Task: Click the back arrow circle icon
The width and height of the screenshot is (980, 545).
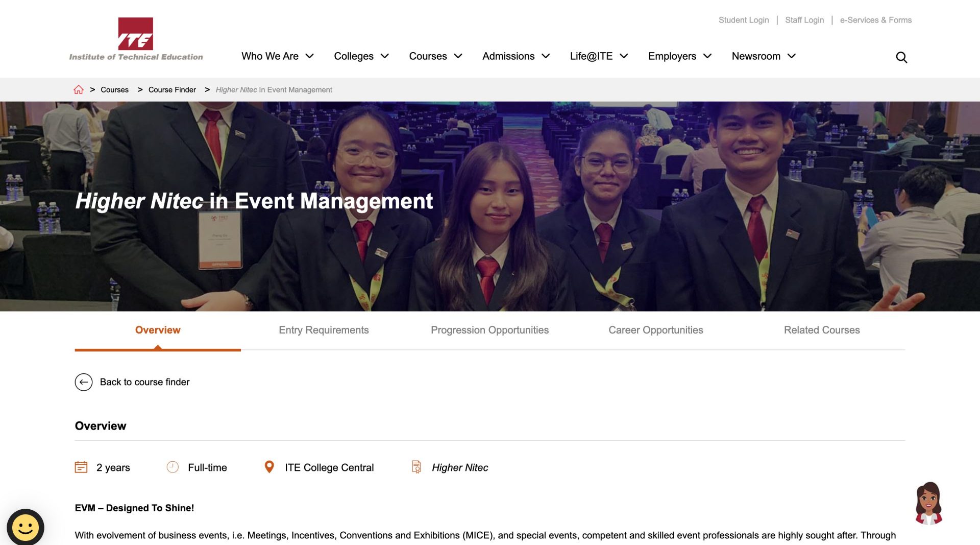Action: pyautogui.click(x=84, y=382)
